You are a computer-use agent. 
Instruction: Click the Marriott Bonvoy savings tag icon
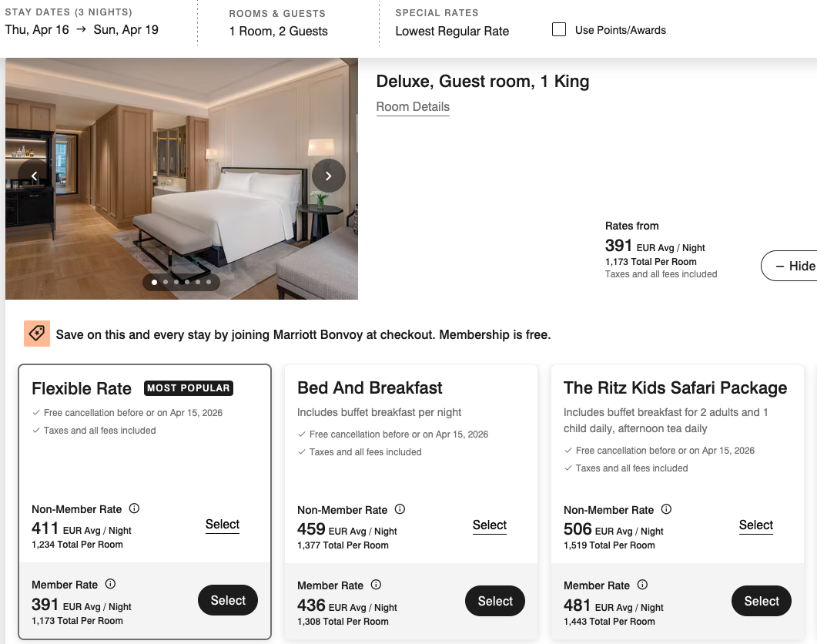coord(37,334)
